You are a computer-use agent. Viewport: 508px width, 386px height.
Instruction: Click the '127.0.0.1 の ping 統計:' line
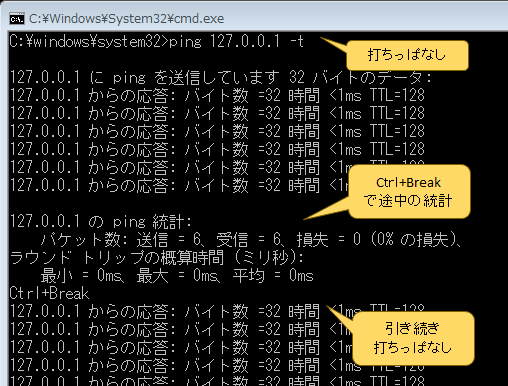pyautogui.click(x=101, y=222)
